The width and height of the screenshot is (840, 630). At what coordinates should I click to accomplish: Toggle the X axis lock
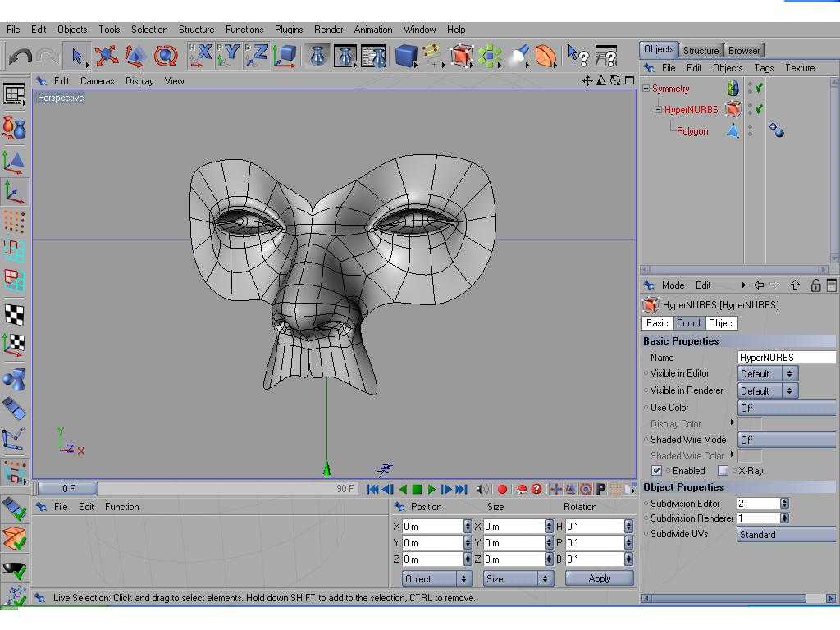[x=200, y=56]
